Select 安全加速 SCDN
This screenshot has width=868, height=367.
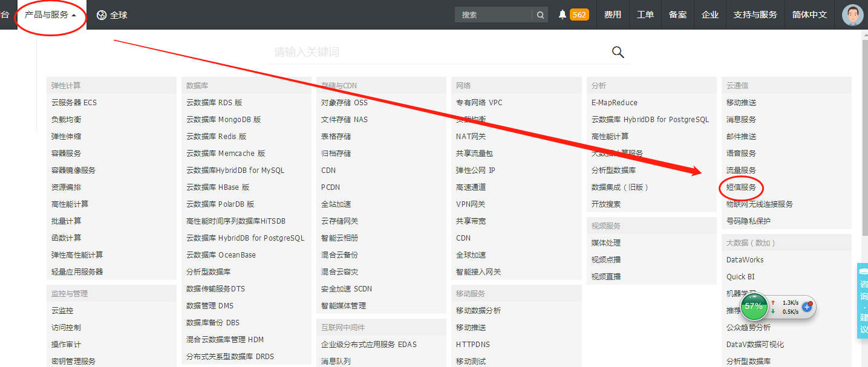pos(347,289)
